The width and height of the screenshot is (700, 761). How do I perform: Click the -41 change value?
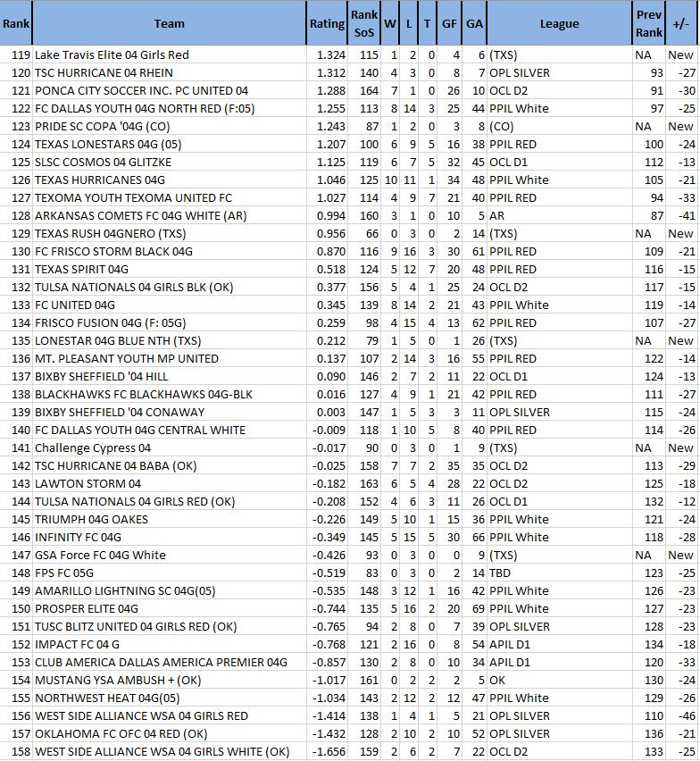687,215
